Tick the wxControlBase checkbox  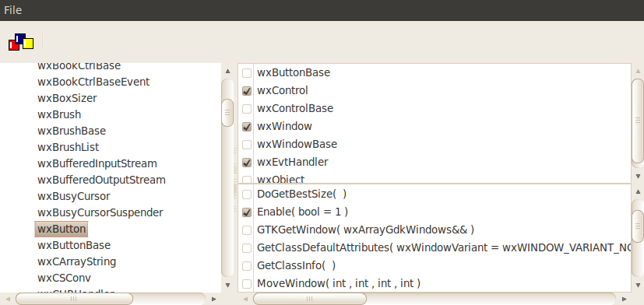(247, 109)
